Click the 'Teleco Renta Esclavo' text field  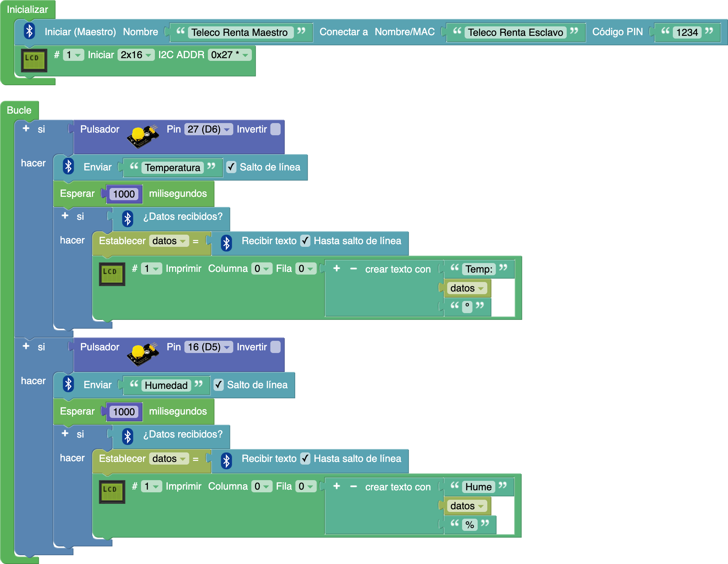coord(515,32)
